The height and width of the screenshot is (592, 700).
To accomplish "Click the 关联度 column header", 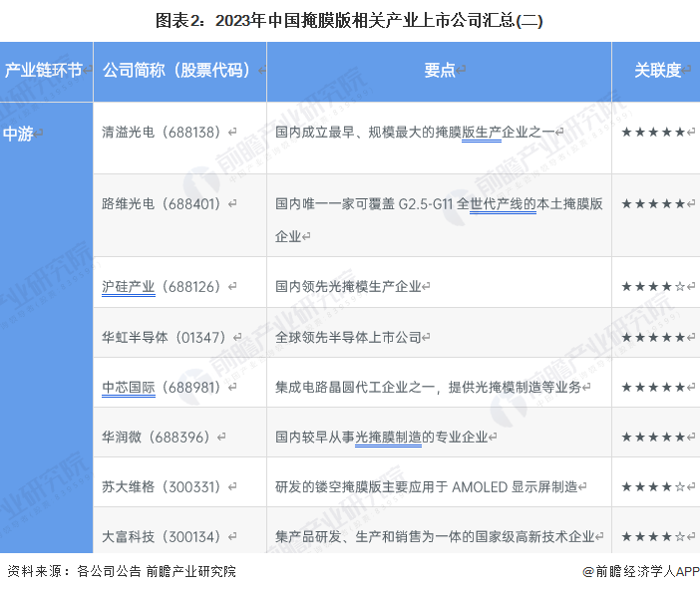I will (656, 72).
